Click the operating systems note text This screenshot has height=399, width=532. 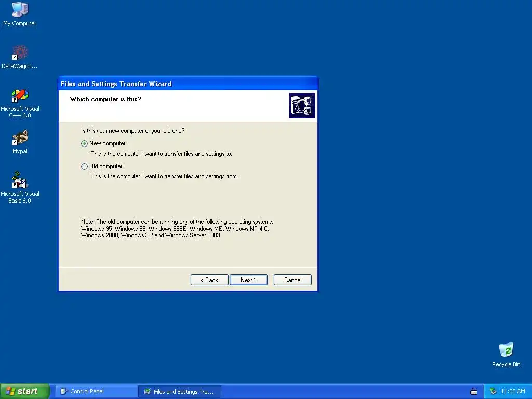coord(177,229)
